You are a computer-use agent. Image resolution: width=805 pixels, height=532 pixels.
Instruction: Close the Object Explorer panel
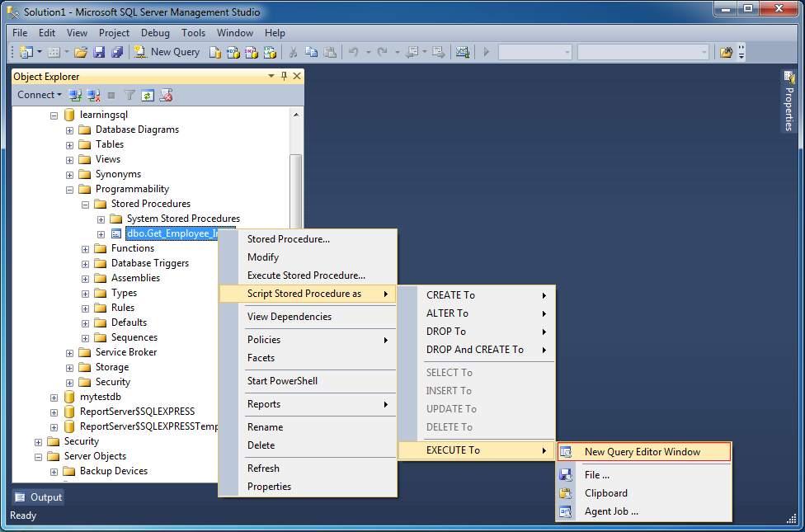point(297,76)
